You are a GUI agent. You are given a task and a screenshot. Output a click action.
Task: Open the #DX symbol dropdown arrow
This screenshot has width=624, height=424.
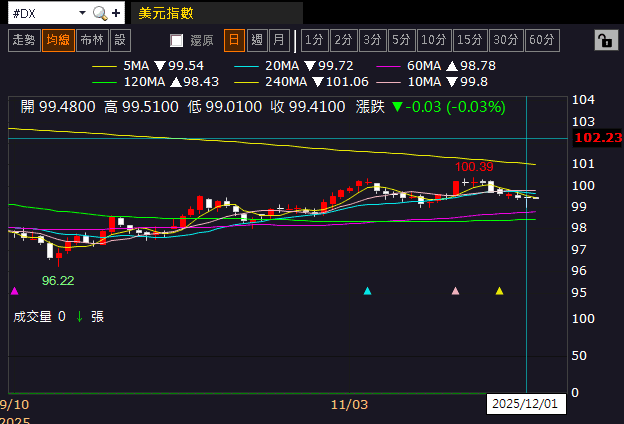(x=82, y=13)
